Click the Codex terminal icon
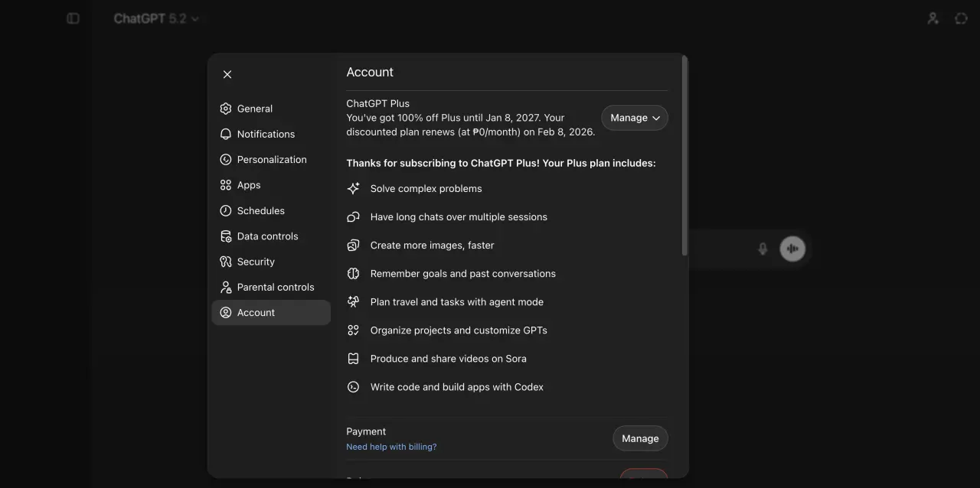 (353, 387)
